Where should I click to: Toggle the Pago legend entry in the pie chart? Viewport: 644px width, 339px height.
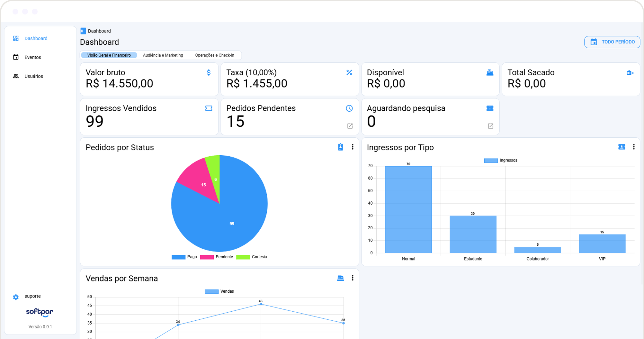click(x=184, y=257)
